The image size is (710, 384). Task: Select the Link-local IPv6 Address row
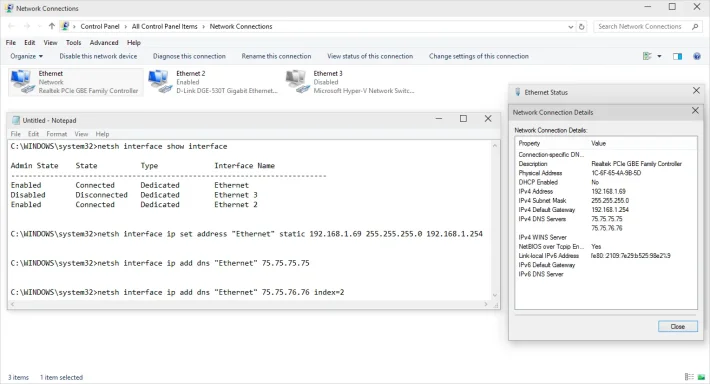pos(606,256)
